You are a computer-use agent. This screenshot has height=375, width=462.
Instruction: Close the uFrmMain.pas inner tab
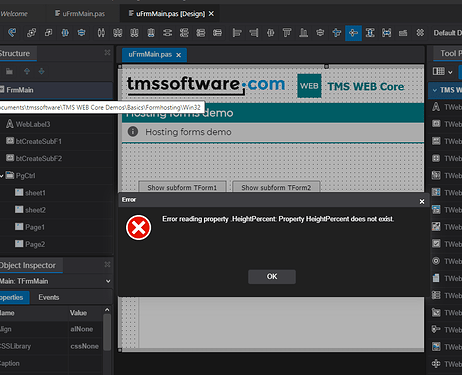(179, 55)
